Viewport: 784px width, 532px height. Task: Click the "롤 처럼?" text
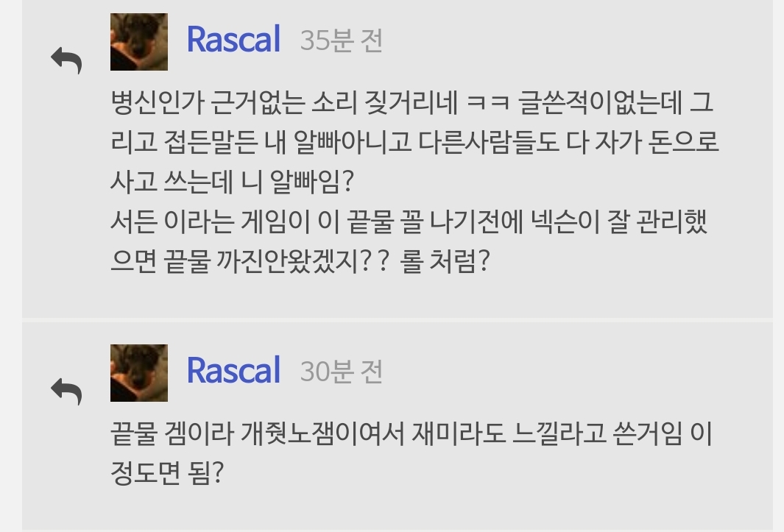(444, 261)
